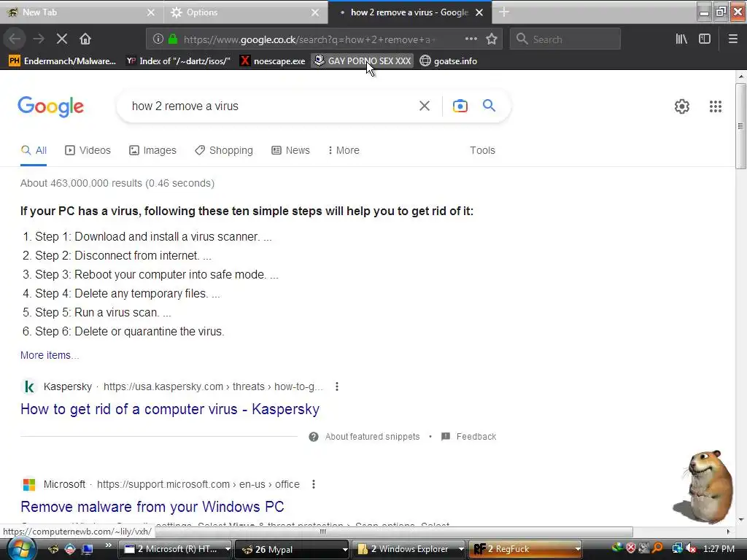
Task: Close the Options tab
Action: (x=315, y=12)
